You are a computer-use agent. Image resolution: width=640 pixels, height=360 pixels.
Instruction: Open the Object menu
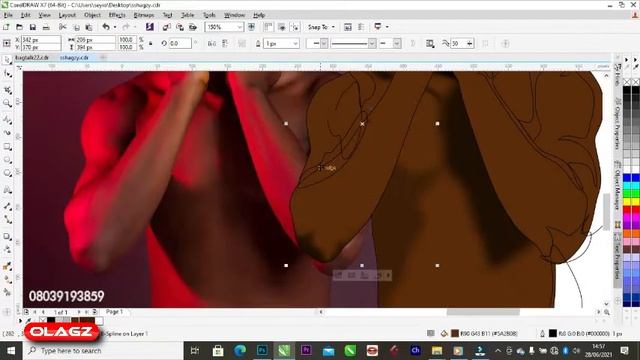coord(92,15)
